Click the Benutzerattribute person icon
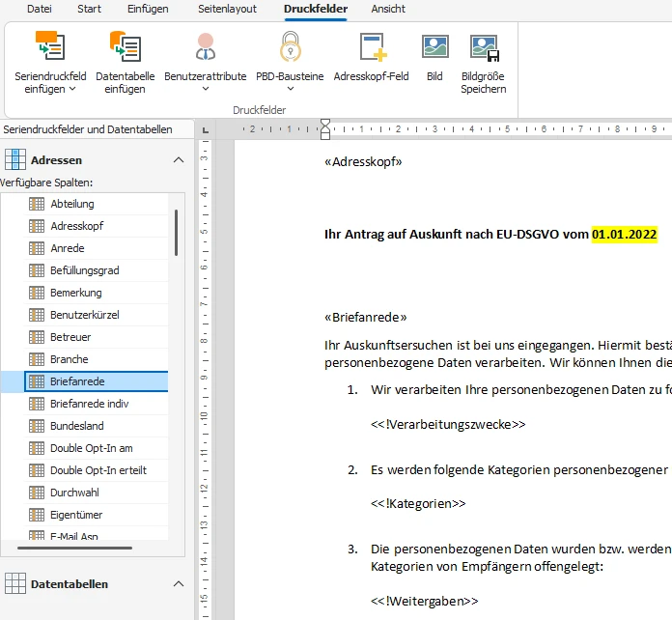 [x=206, y=46]
